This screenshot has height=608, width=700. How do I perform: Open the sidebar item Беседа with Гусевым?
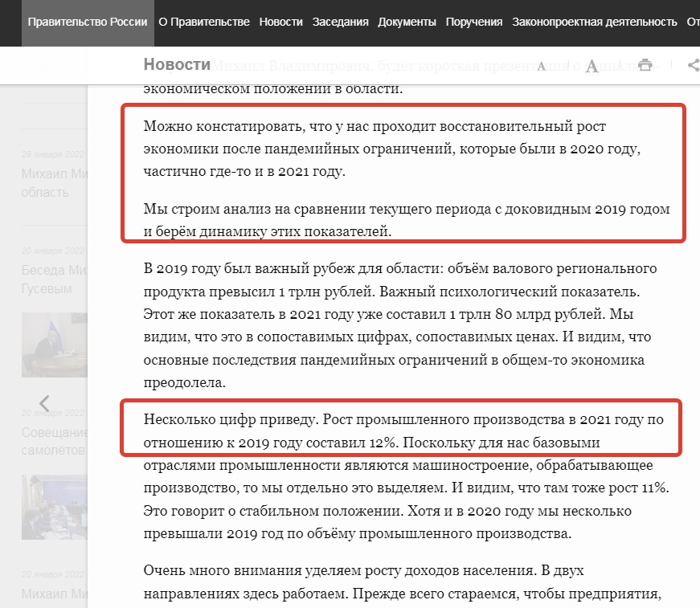click(55, 279)
